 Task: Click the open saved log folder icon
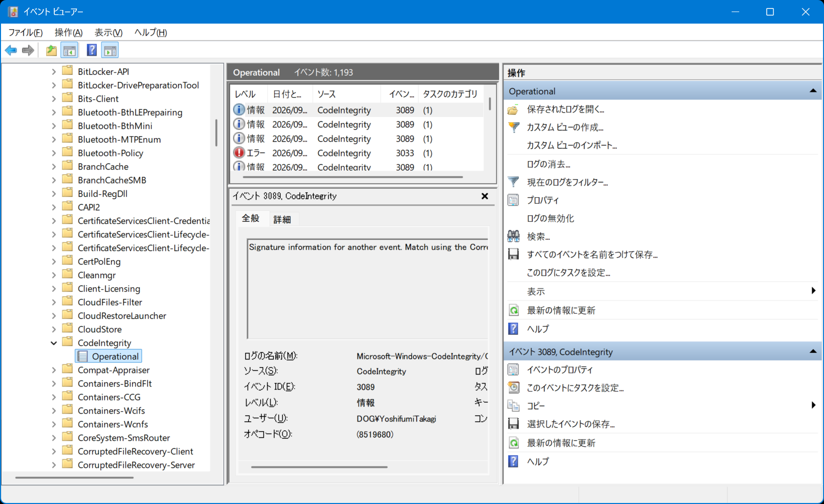coord(513,109)
